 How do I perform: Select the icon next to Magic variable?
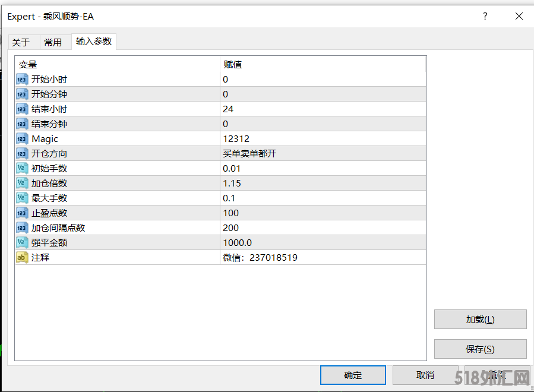(x=22, y=139)
